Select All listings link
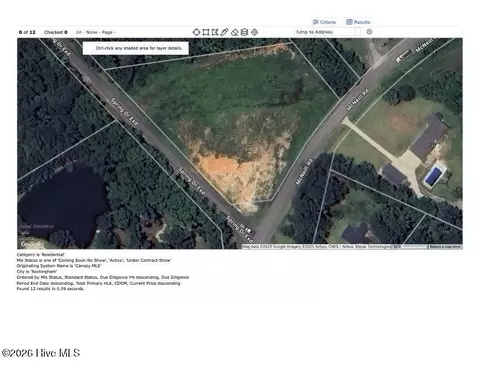Screen dimensions: 480x370 pyautogui.click(x=79, y=32)
